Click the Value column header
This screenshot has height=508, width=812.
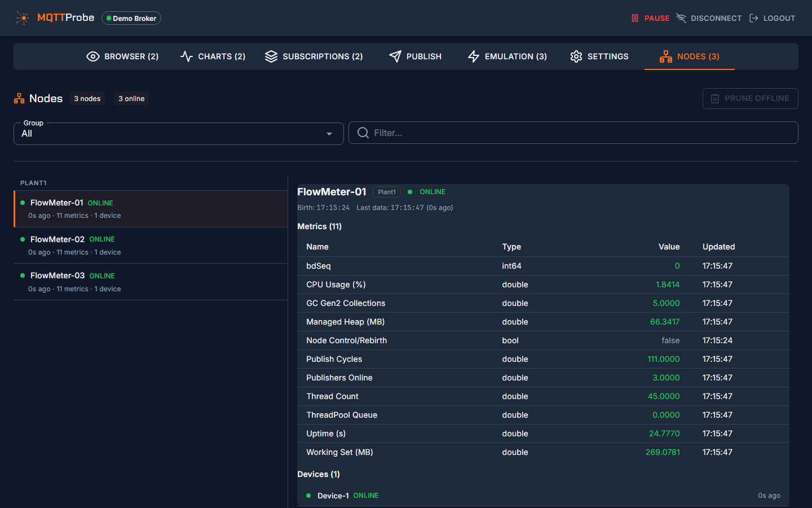(669, 247)
